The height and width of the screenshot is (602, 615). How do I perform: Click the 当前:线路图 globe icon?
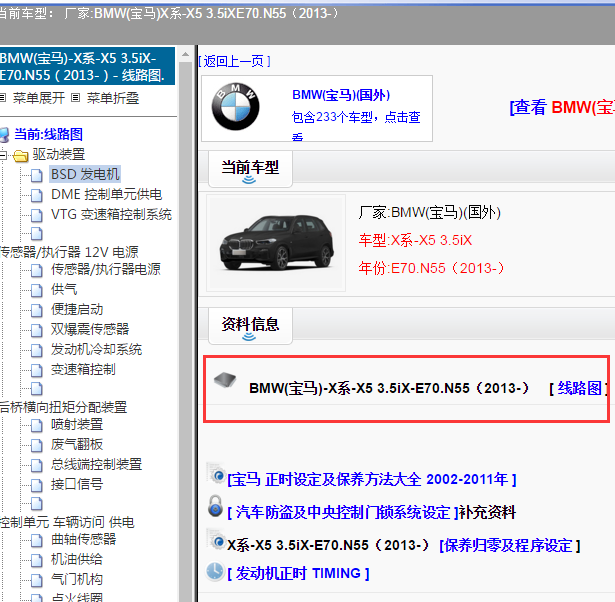(4, 135)
